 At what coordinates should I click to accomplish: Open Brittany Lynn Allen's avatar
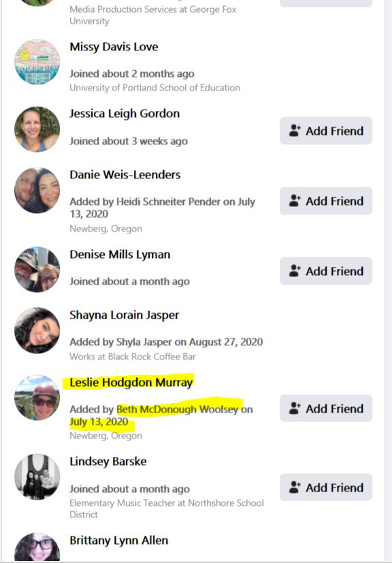click(37, 547)
